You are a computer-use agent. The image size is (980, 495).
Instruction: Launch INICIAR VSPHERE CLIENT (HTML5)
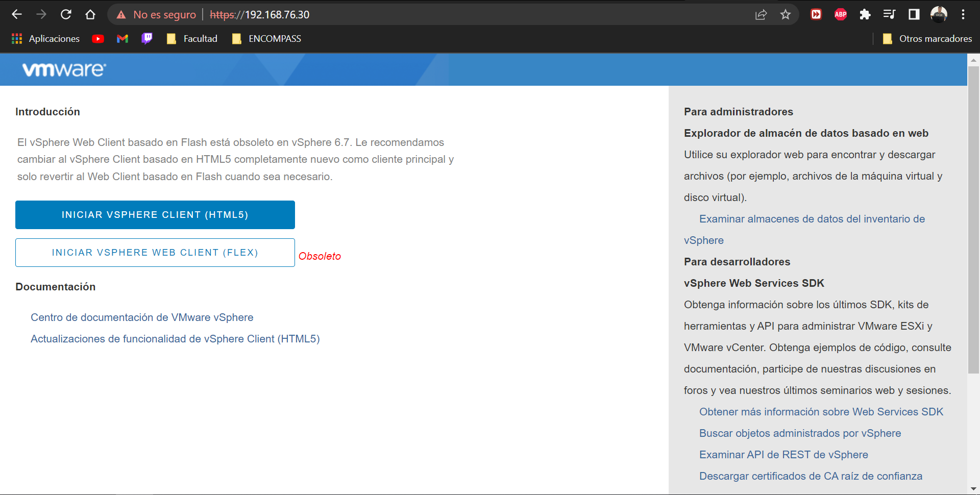point(155,215)
